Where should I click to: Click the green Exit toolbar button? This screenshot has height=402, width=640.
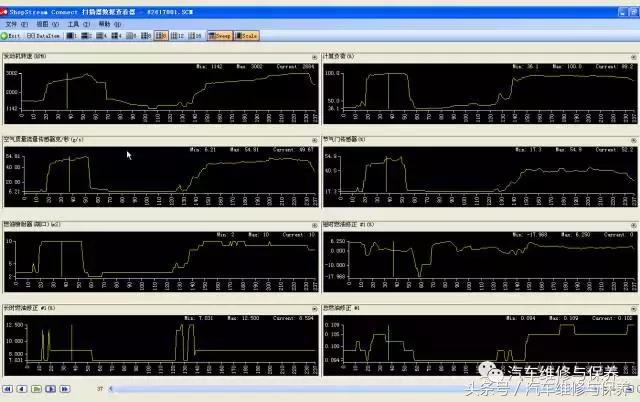pos(11,36)
